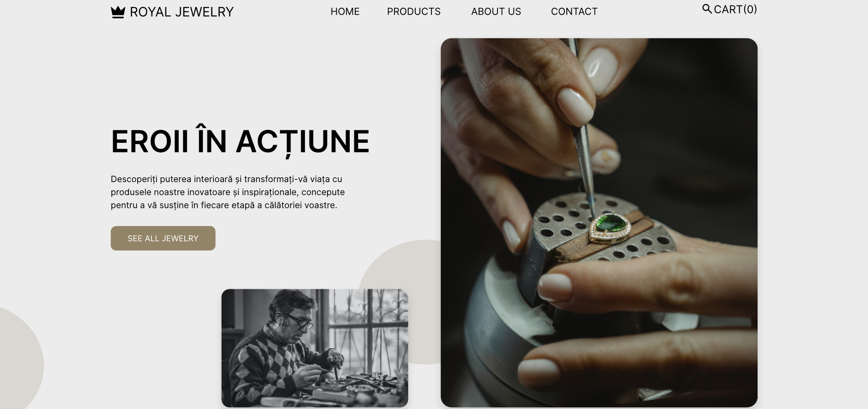The image size is (868, 409).
Task: Click the ROYAL JEWELRY brand name
Action: click(x=182, y=12)
